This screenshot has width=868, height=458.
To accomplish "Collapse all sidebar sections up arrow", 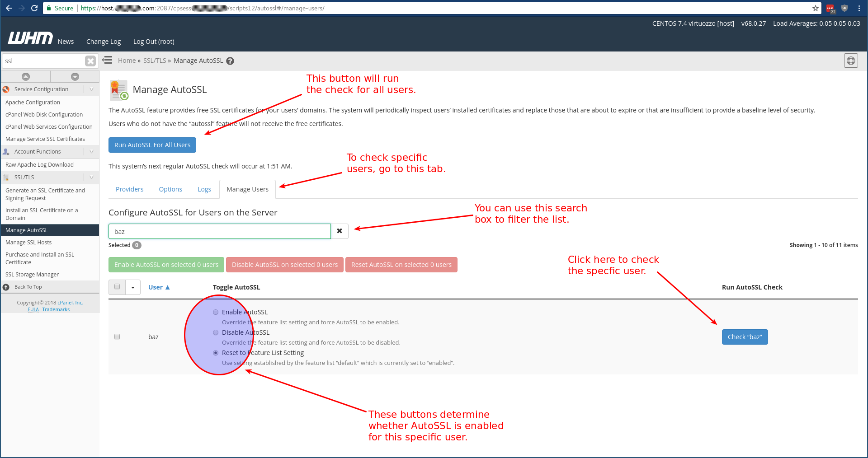I will [x=26, y=77].
